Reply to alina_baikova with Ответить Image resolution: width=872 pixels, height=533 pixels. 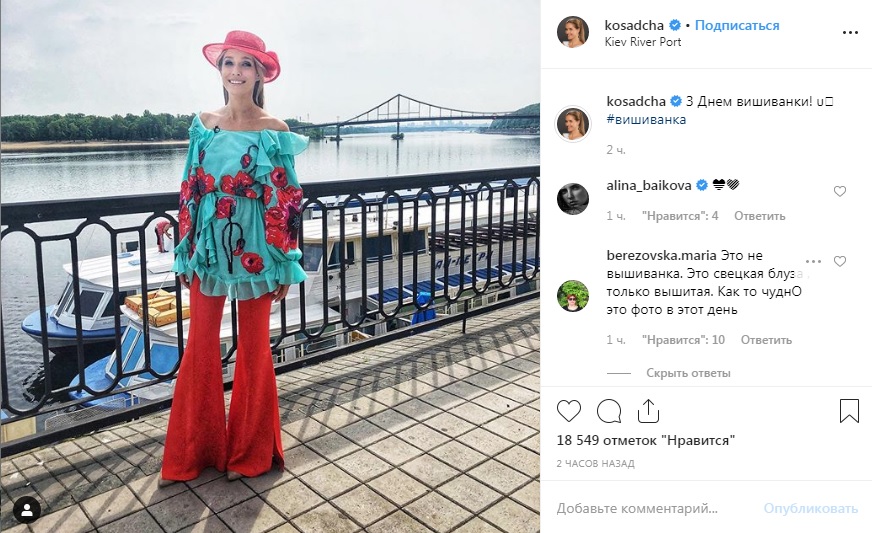760,216
